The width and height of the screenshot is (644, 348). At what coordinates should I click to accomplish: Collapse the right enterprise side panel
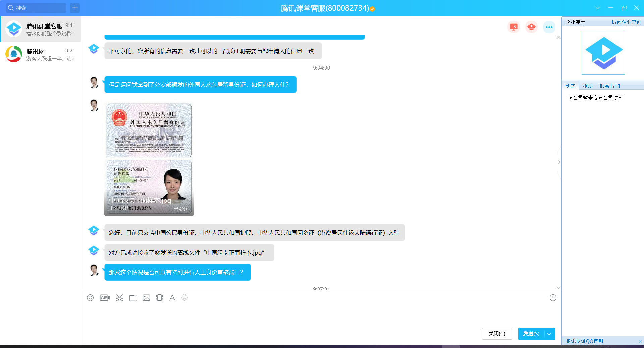pos(559,162)
